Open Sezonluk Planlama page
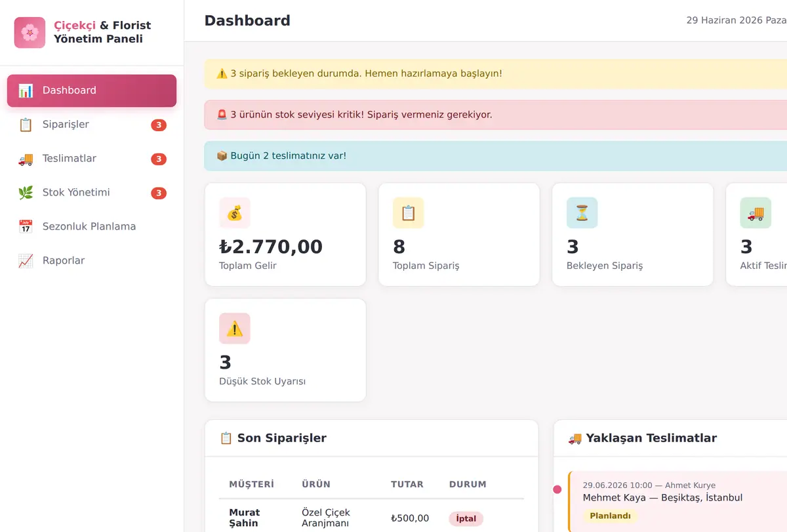The height and width of the screenshot is (532, 787). tap(92, 227)
